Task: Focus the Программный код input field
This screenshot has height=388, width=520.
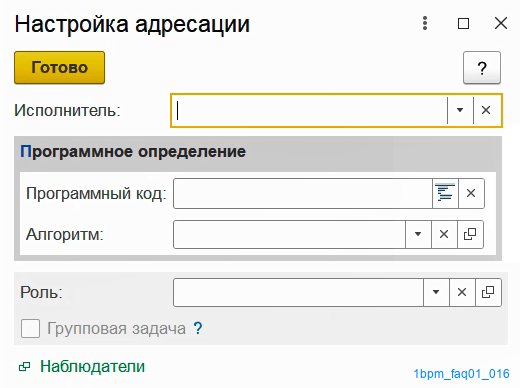Action: point(303,193)
